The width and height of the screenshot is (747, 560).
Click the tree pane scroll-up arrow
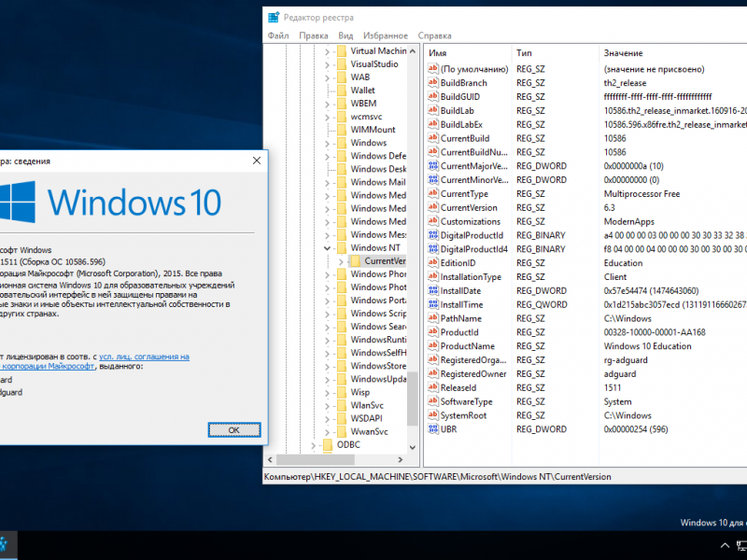[x=413, y=50]
